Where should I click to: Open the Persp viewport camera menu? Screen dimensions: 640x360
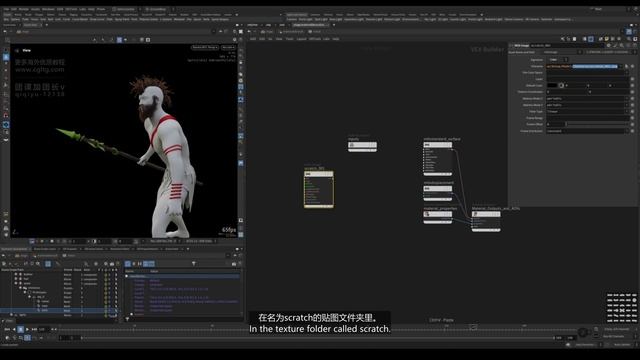point(204,47)
